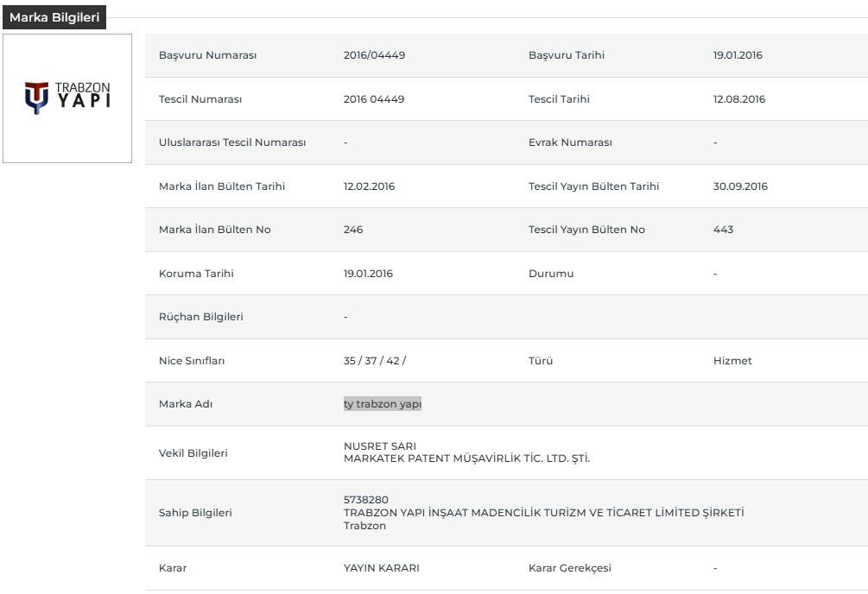Click the Tescil Yayın Bülten Tarihi value 30.09.2016
868x594 pixels.
tap(740, 186)
